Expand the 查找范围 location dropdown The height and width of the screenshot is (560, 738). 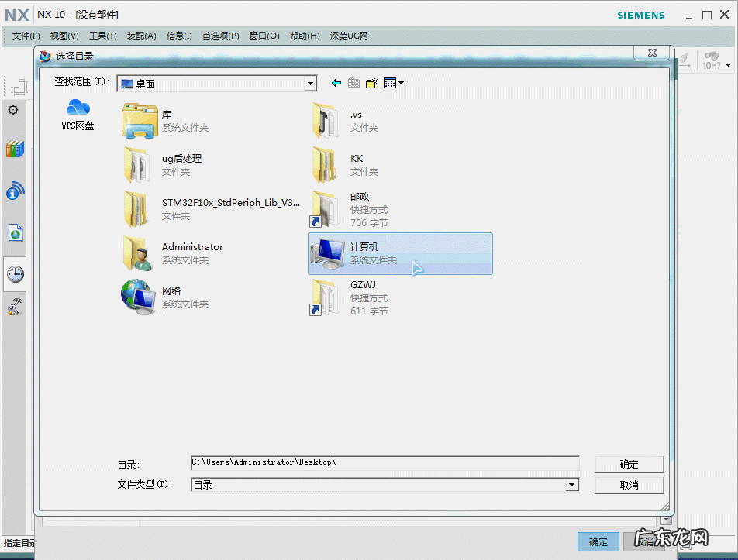[310, 84]
